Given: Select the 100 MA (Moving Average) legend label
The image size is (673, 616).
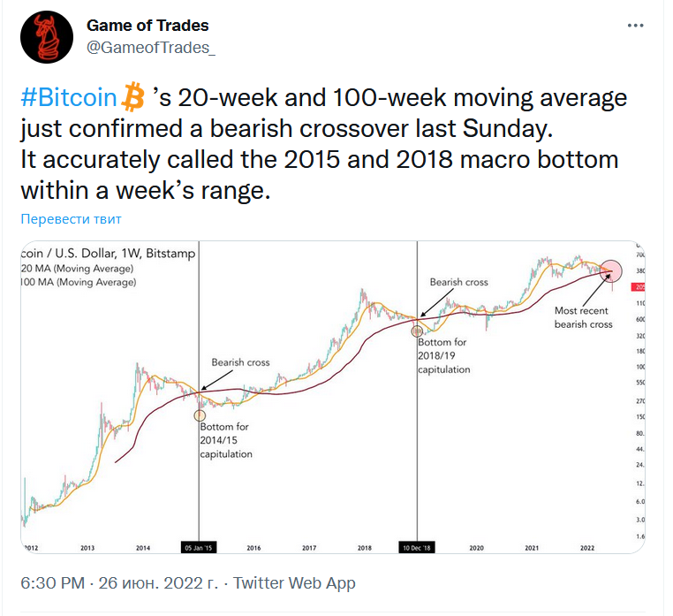Looking at the screenshot, I should click(x=79, y=283).
